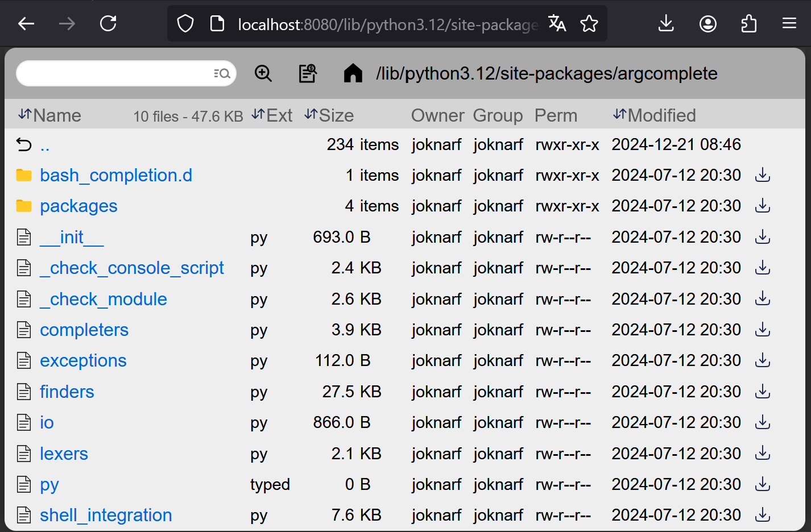
Task: Click the packages folder icon
Action: 24,206
